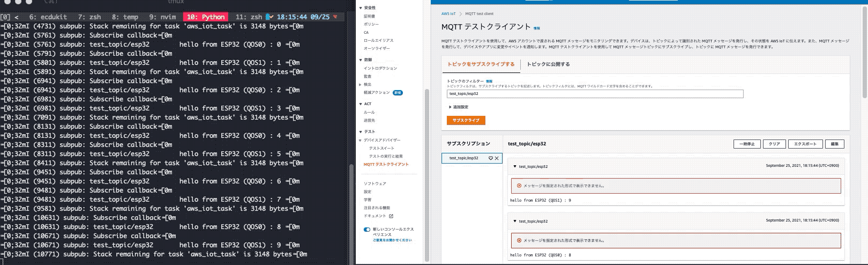
Task: Expand 追加設定 disclosure triangle
Action: [450, 107]
